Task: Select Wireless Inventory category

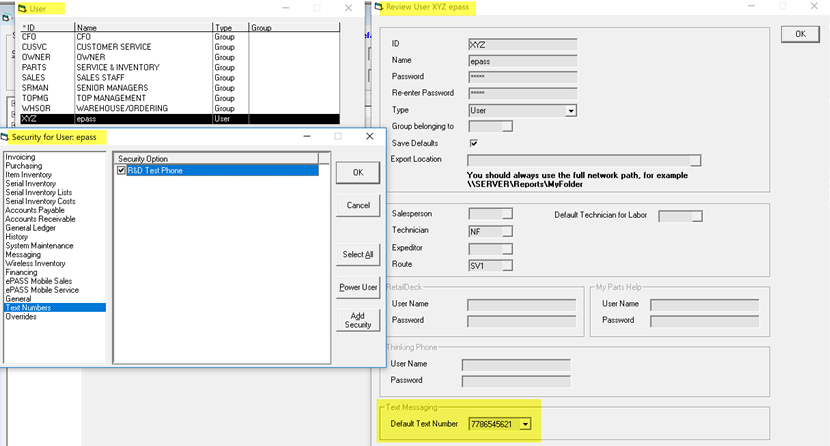Action: coord(35,263)
